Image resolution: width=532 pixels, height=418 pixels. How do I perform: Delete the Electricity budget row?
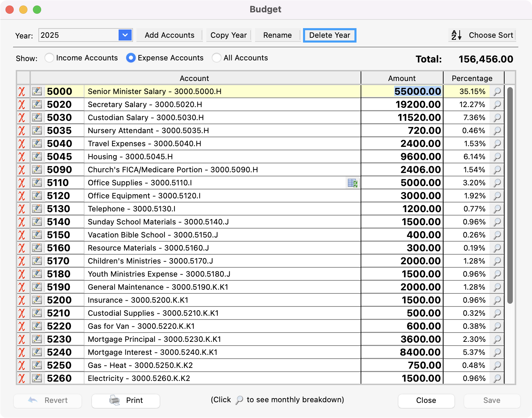22,379
